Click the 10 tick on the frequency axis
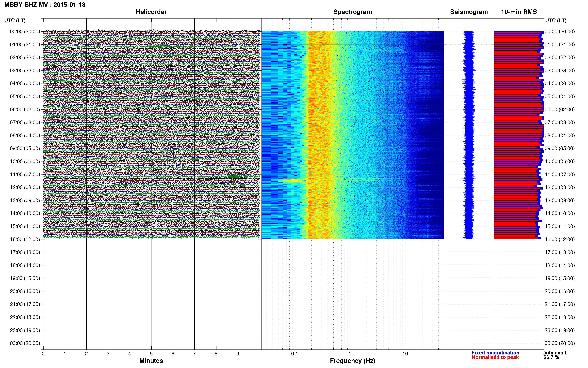This screenshot has width=588, height=368. point(405,354)
